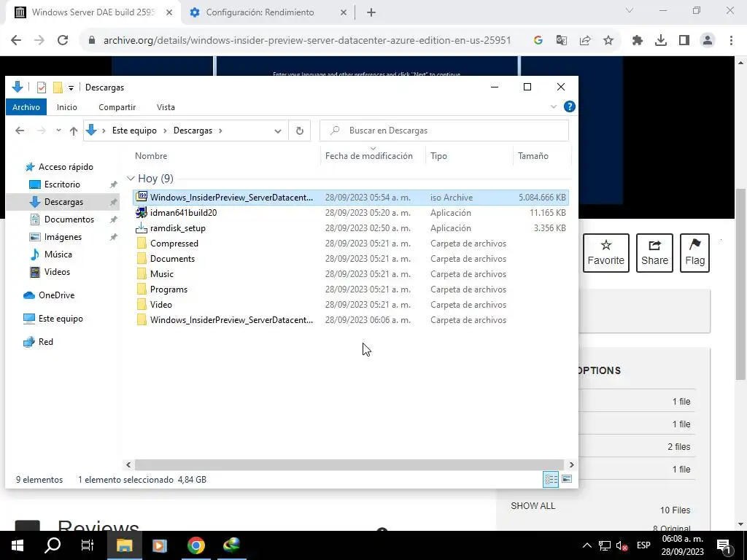Screen dimensions: 747x560
Task: Bookmark this page with the star icon
Action: tap(608, 41)
